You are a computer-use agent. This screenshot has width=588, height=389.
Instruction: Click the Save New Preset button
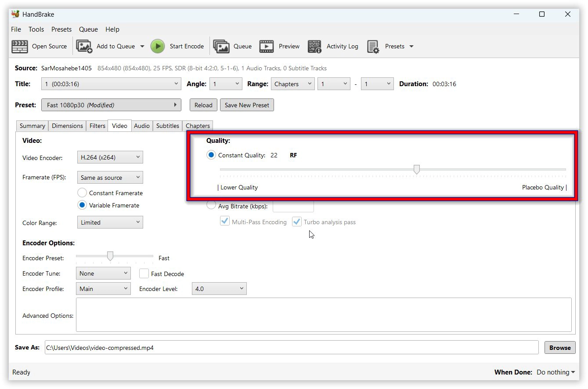(247, 105)
